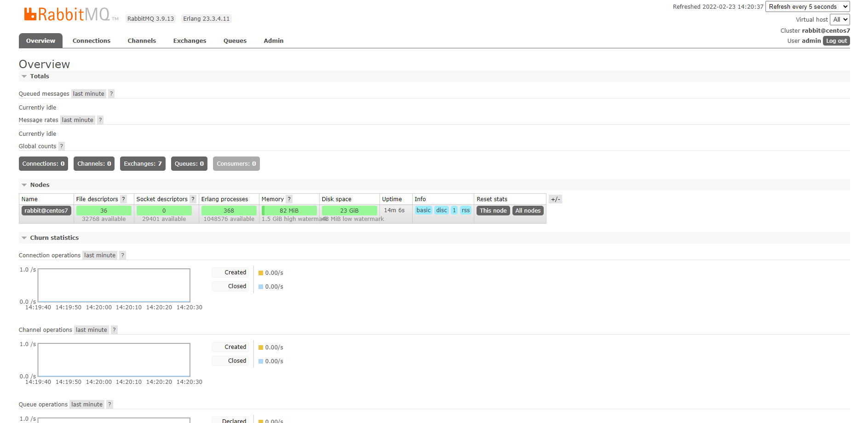Click help icon beside Queued messages
The width and height of the screenshot is (868, 423).
(111, 94)
